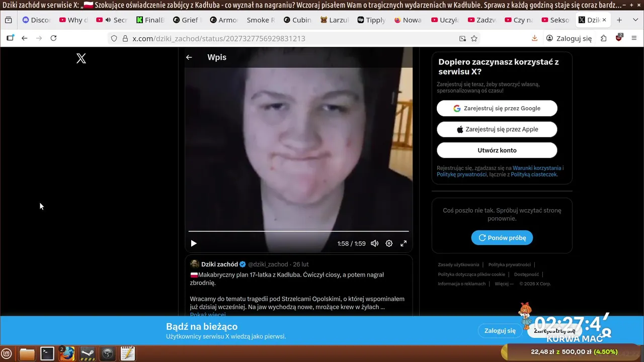Open tracking protection shield icon
The image size is (644, 362).
(114, 38)
